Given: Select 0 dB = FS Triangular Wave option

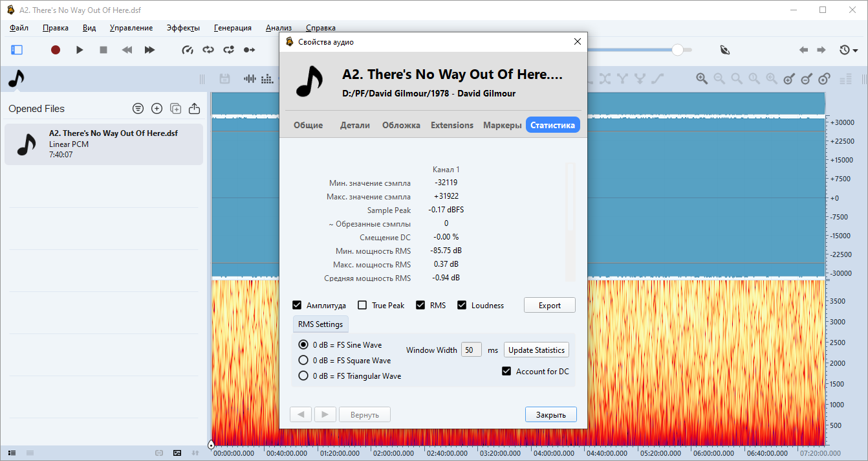Looking at the screenshot, I should coord(303,376).
